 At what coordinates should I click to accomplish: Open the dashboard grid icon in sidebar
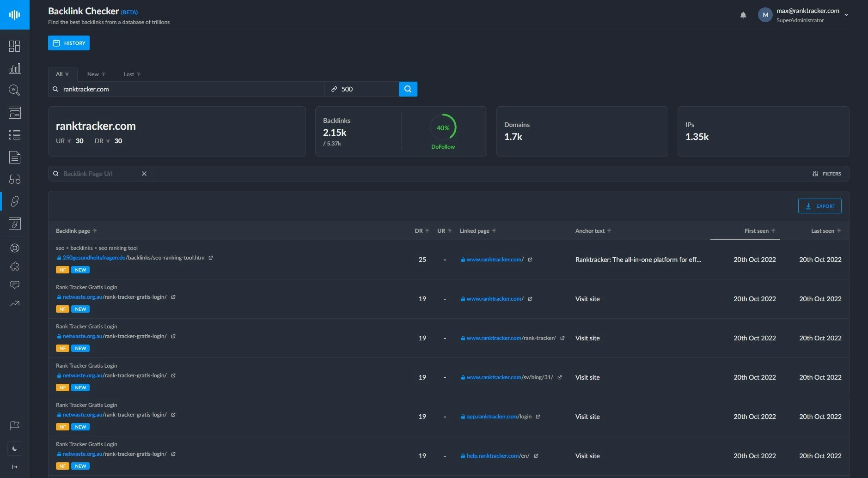(x=15, y=46)
